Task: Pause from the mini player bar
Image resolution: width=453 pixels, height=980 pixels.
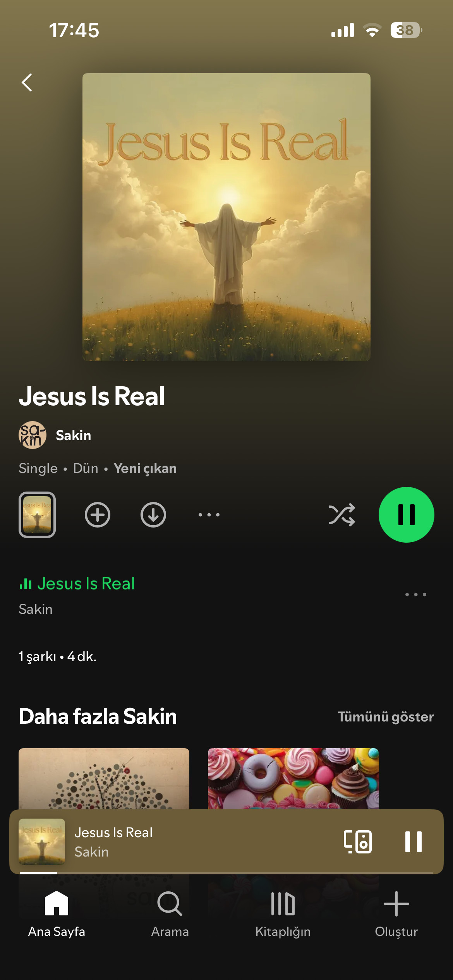Action: 413,842
